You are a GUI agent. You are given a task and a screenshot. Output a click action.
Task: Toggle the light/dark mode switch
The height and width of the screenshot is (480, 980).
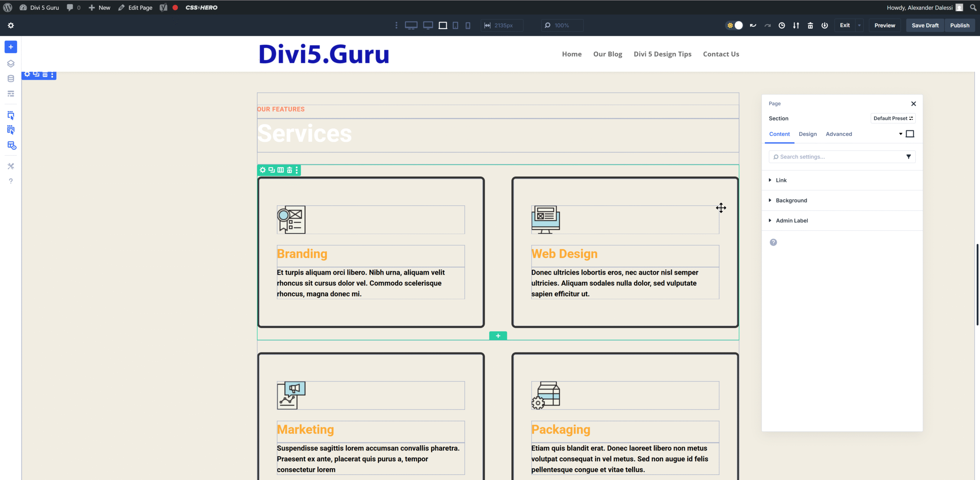pos(735,25)
